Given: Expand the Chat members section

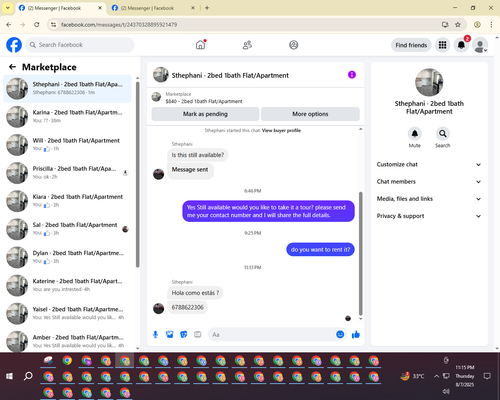Looking at the screenshot, I should [429, 182].
